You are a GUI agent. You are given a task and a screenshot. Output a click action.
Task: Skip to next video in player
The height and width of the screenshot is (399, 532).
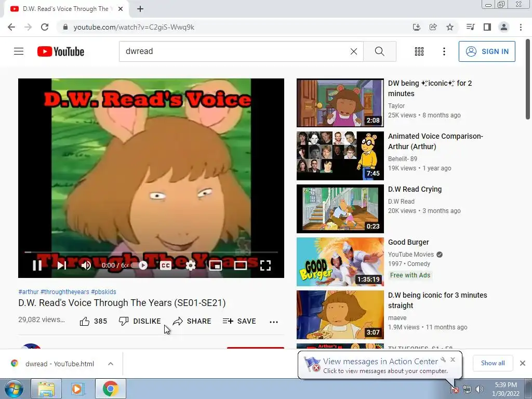pyautogui.click(x=62, y=265)
